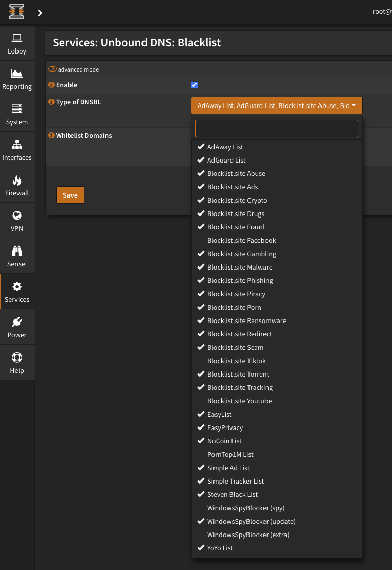Open the Services menu item
The image size is (392, 570).
(17, 292)
